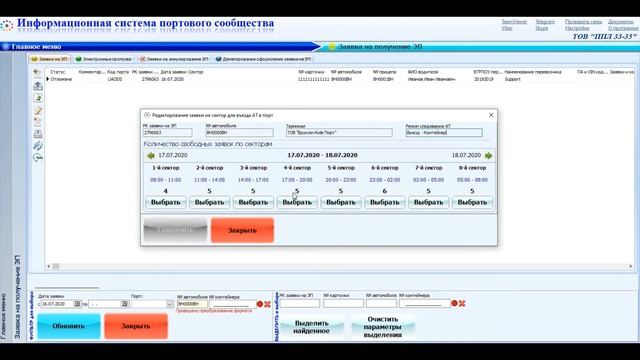Viewport: 640px width, 360px height.
Task: Click the yellow icon beside Заявка на получение ЭП
Action: 332,47
